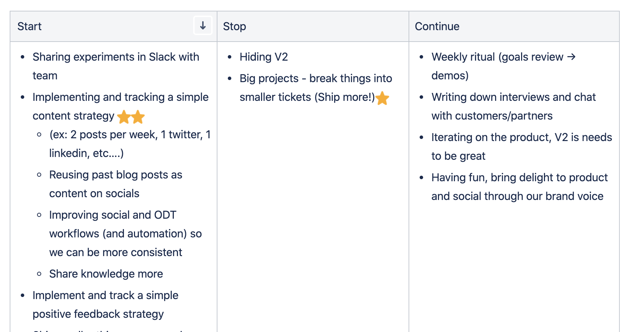Click 'Iterating on the product' bullet

[521, 137]
